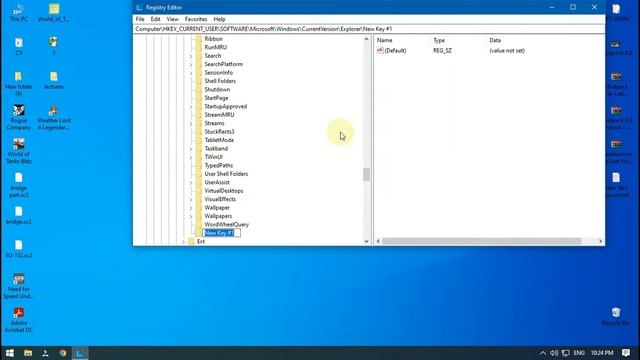The width and height of the screenshot is (640, 360).
Task: Click the values pane scroll left arrow
Action: click(x=378, y=241)
